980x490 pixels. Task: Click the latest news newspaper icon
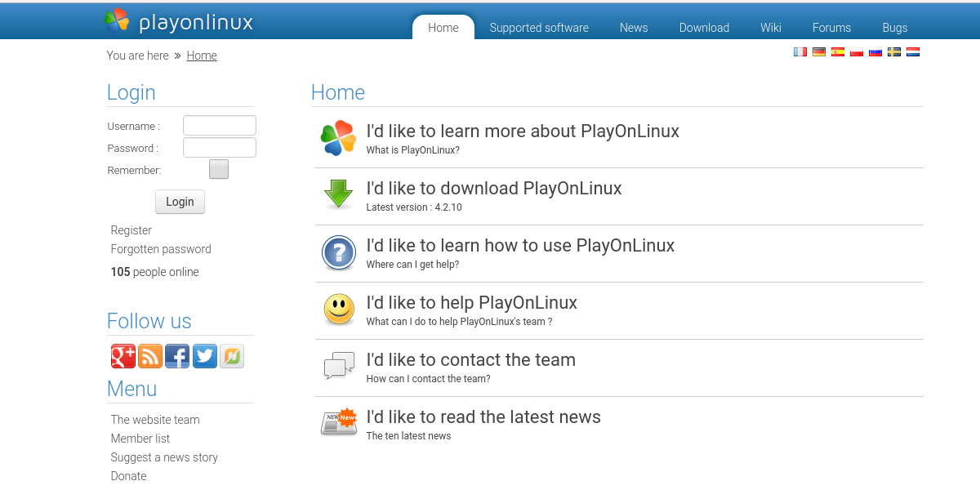pos(338,422)
